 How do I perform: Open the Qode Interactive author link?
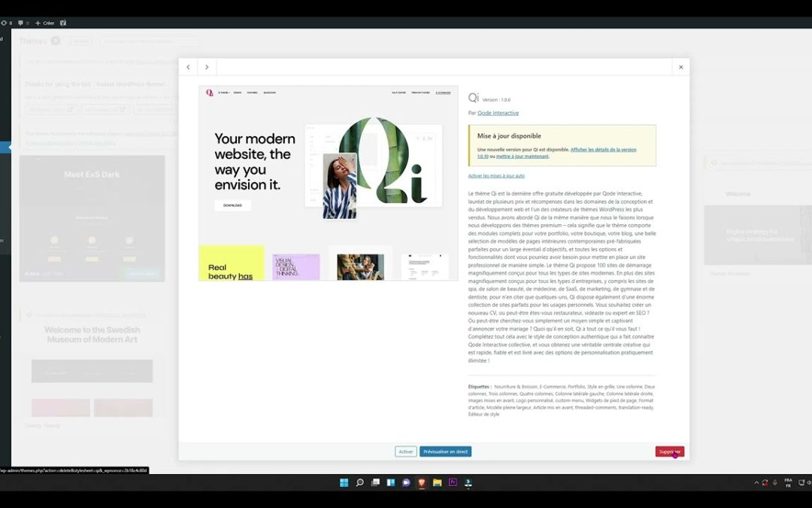[x=498, y=113]
